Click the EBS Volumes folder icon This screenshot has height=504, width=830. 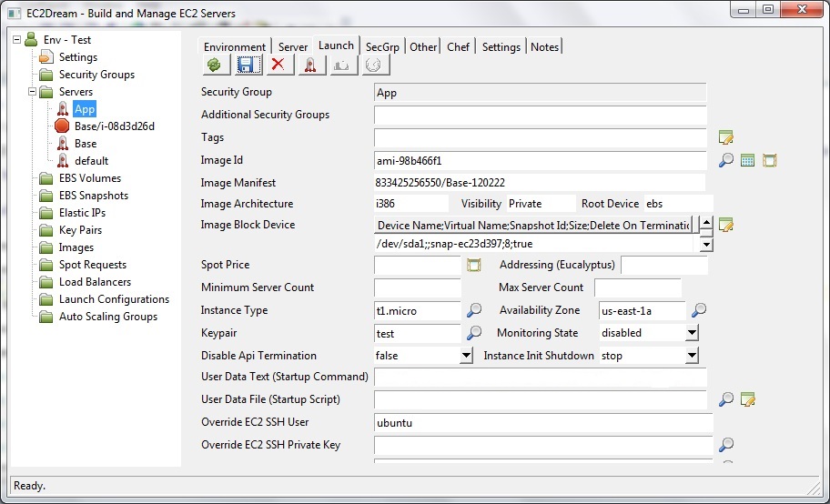[46, 178]
